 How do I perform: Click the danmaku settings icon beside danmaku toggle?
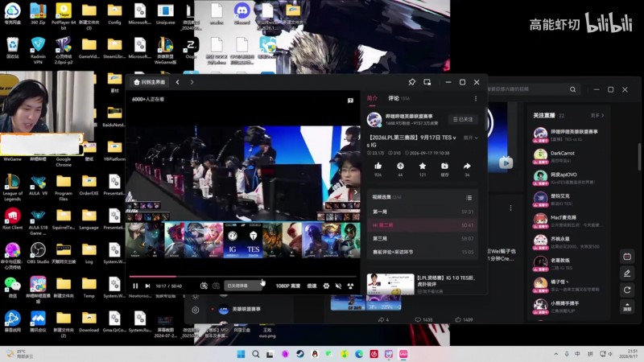tap(216, 286)
